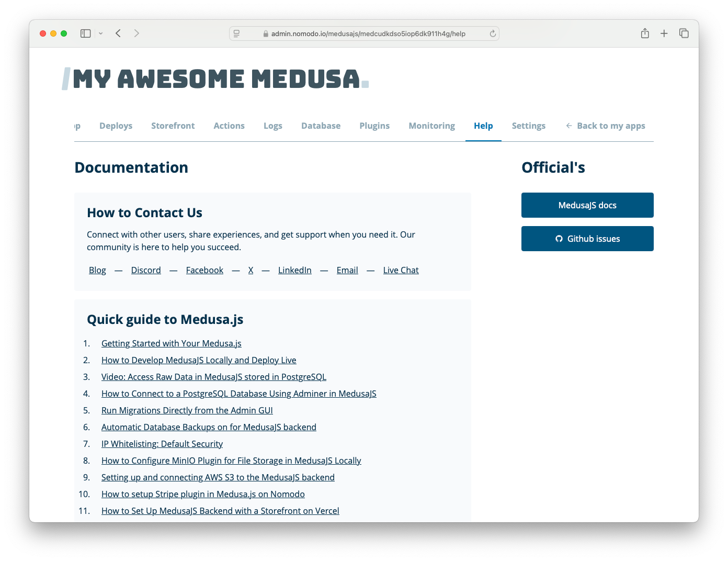
Task: Open the Deploys tab
Action: [x=116, y=126]
